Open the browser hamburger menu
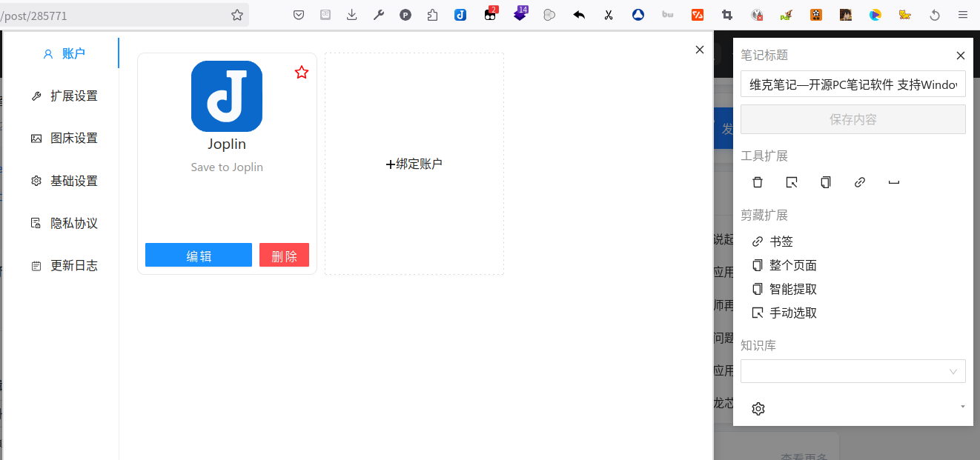 [x=963, y=15]
